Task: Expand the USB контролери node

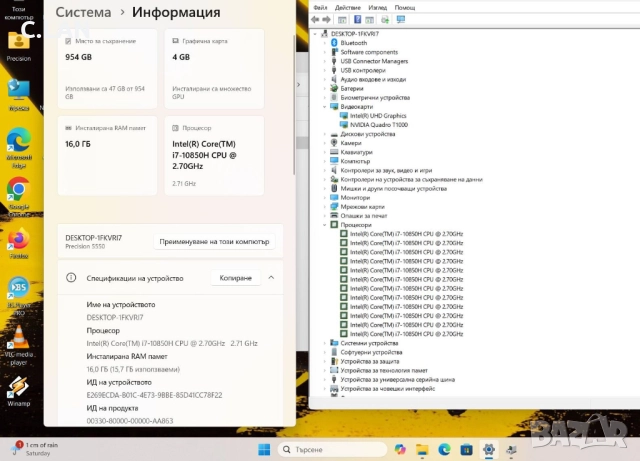Action: (x=325, y=70)
